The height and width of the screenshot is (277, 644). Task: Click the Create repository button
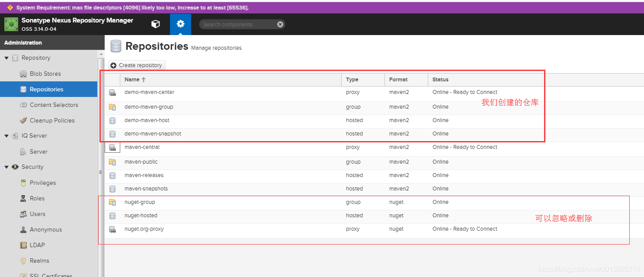pyautogui.click(x=137, y=65)
